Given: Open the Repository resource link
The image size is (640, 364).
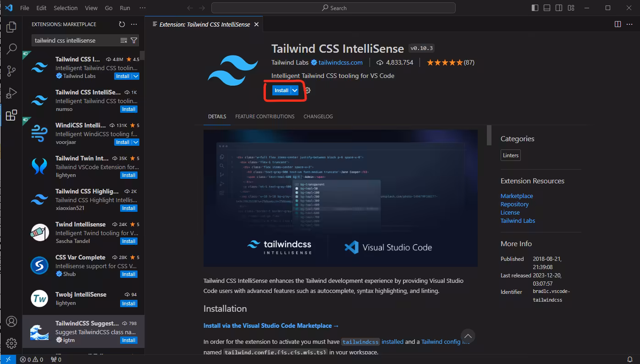Looking at the screenshot, I should point(514,204).
